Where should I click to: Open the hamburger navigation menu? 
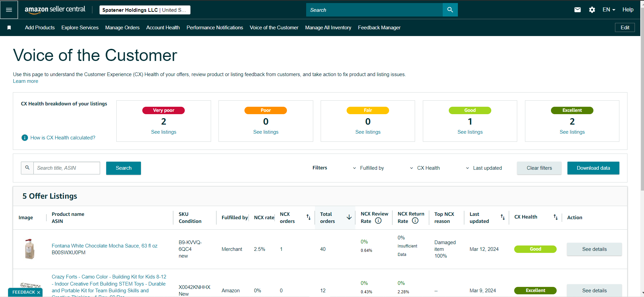[x=9, y=10]
